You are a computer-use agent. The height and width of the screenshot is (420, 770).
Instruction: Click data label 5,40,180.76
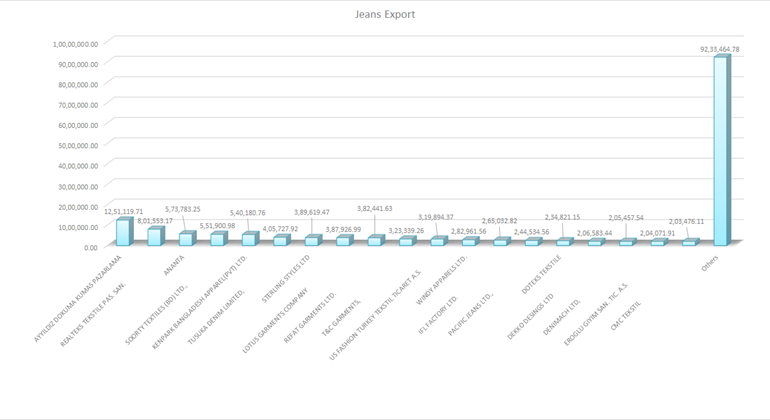(x=248, y=213)
